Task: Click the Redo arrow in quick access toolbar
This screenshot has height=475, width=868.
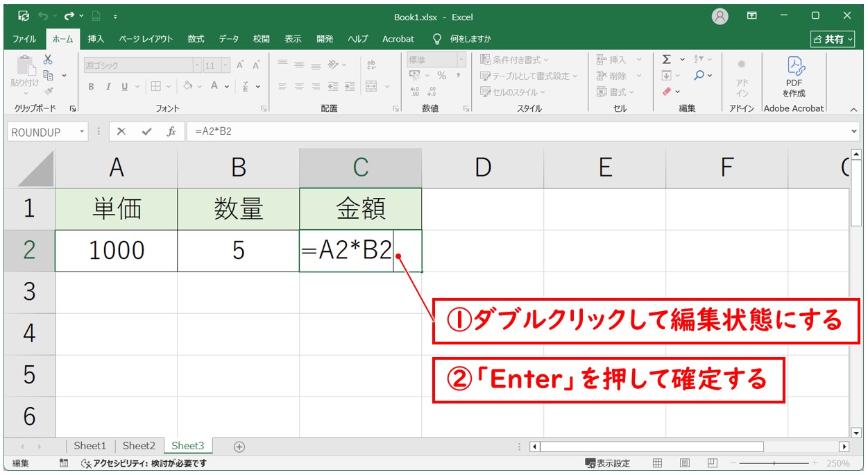Action: point(69,15)
